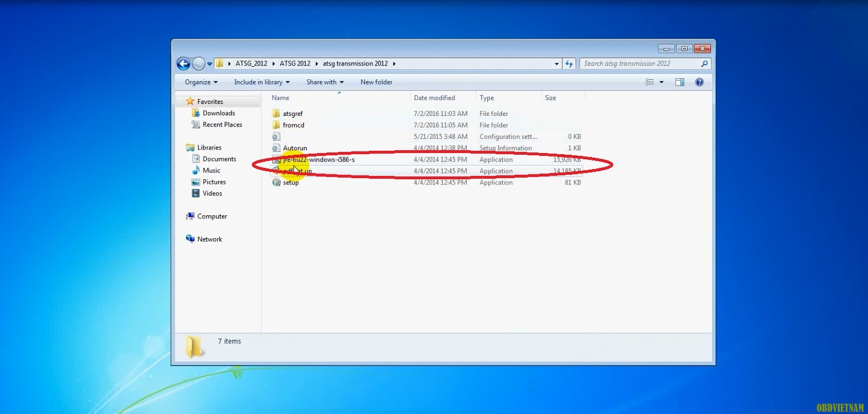
Task: Click the Computer icon in navigation pane
Action: point(190,216)
